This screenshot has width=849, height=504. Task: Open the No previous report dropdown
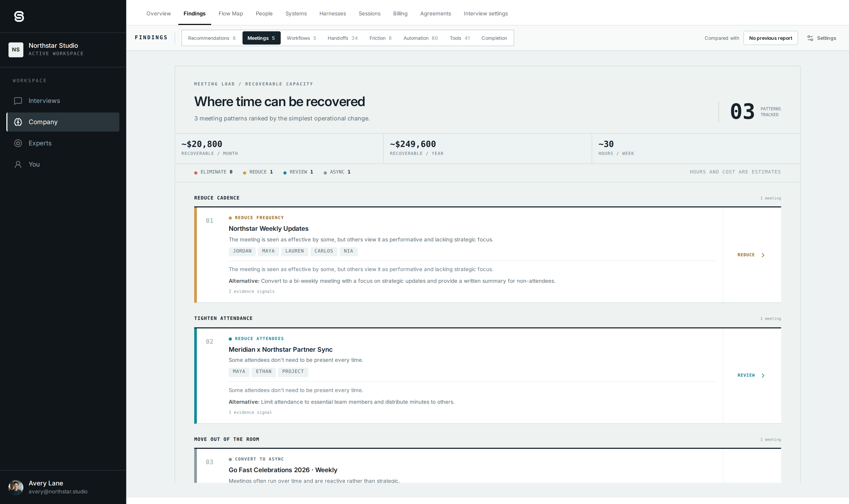770,38
